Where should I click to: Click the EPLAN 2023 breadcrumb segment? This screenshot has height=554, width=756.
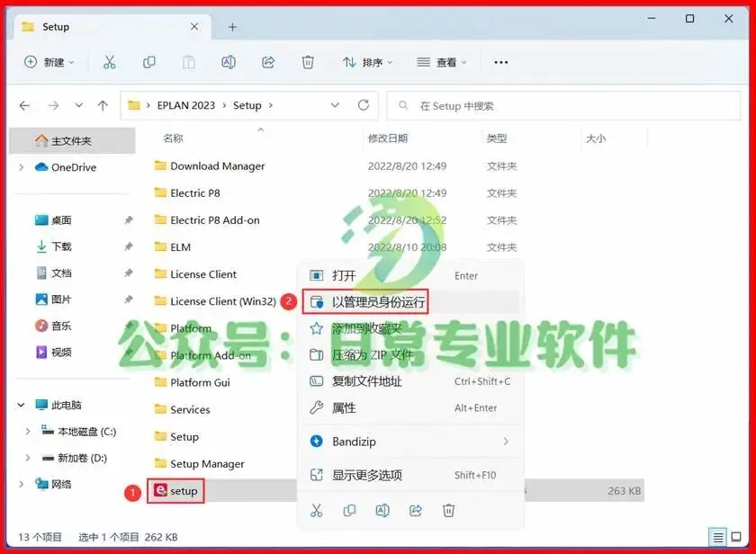point(185,105)
